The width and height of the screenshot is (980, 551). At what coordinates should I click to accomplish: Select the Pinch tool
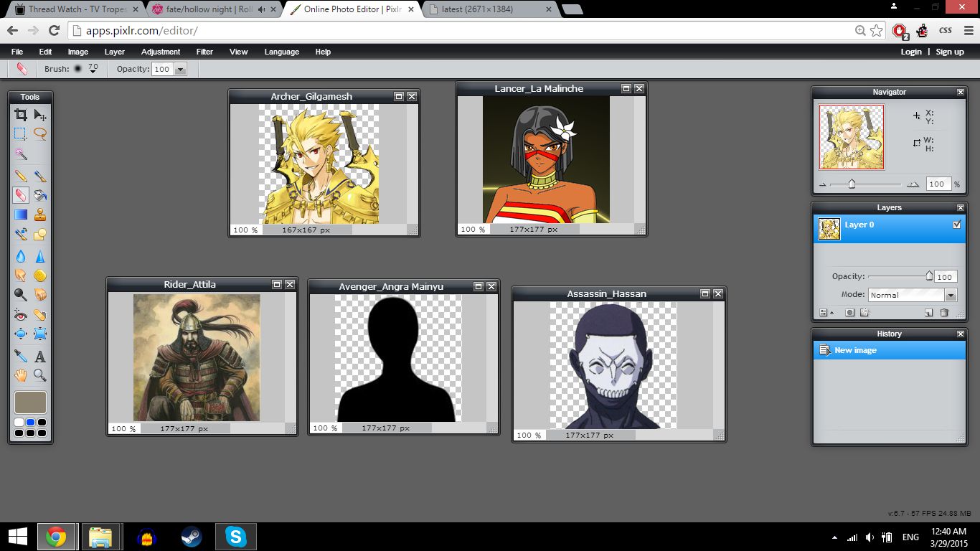coord(40,334)
